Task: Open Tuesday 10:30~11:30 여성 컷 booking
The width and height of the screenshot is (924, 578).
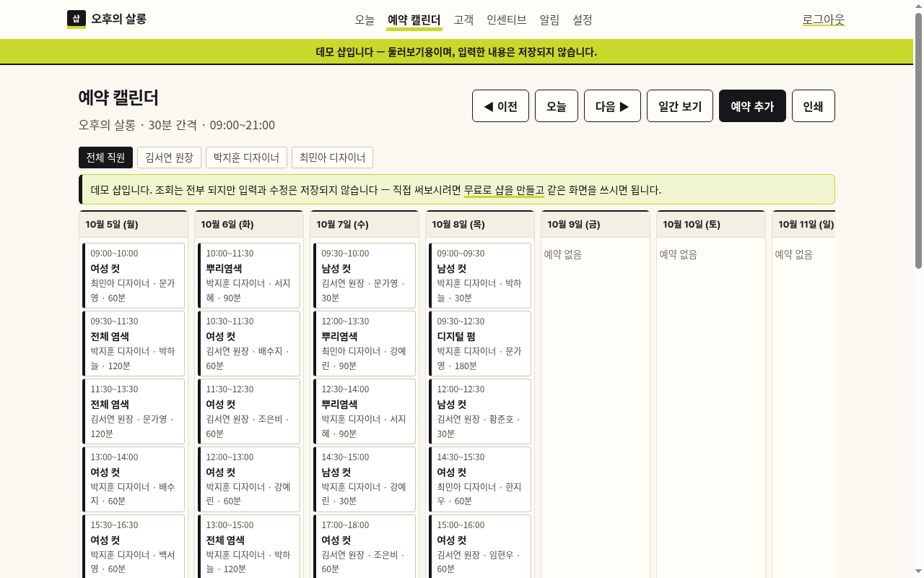Action: point(249,343)
